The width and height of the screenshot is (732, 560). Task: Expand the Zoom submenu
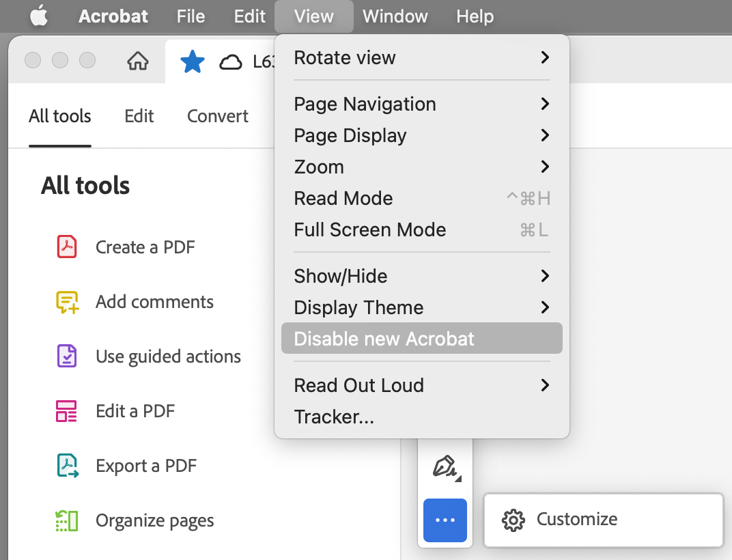tap(421, 167)
